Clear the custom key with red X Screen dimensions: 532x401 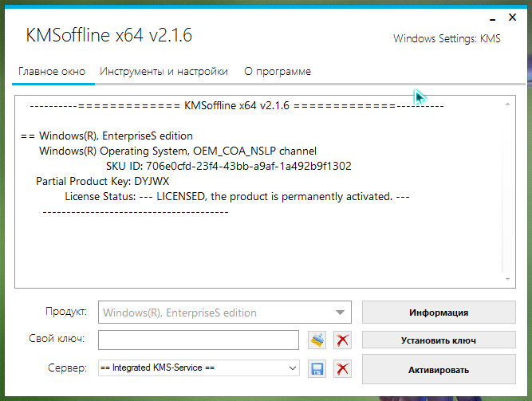point(342,340)
